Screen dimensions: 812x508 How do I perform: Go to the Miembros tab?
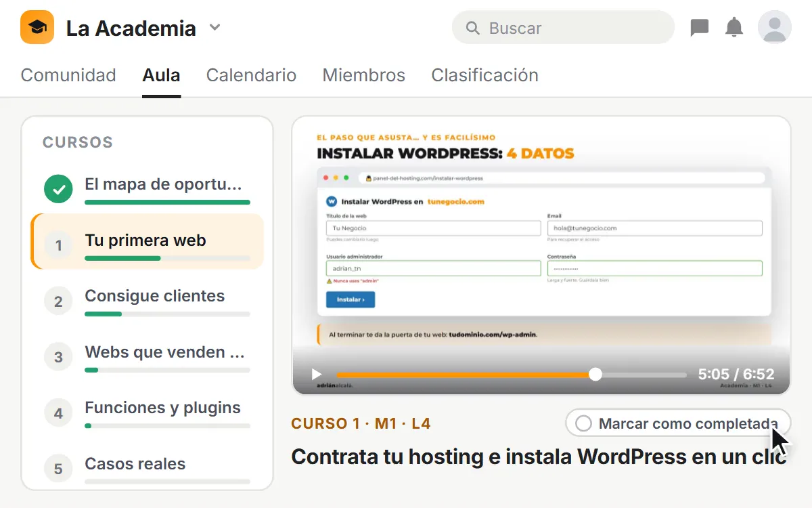(x=364, y=75)
